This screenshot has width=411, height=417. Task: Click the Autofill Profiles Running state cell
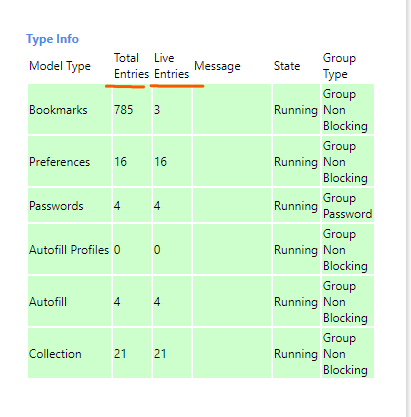tap(296, 250)
